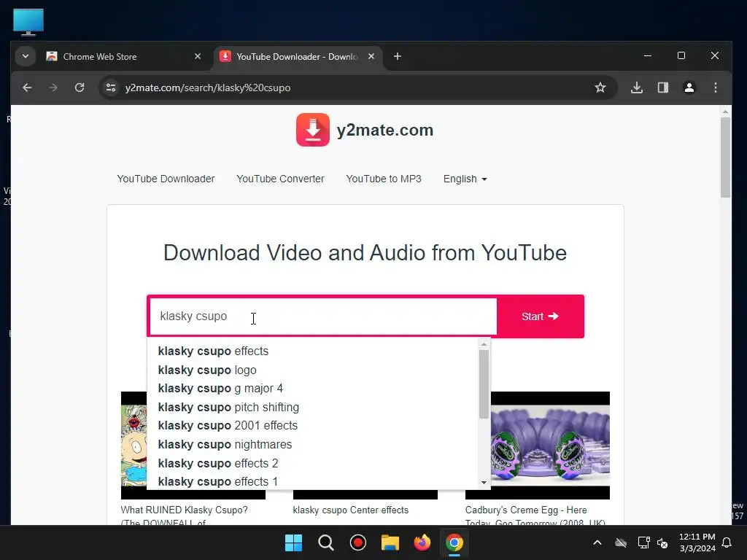Click the suggestion list scrollbar thumb
This screenshot has height=560, width=747.
484,384
